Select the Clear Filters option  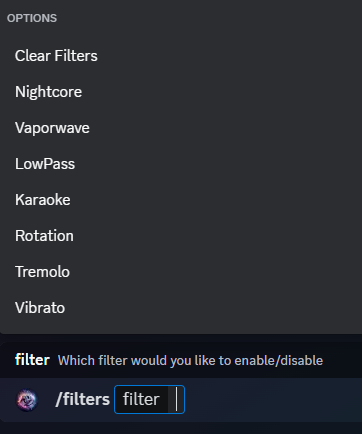tap(56, 56)
